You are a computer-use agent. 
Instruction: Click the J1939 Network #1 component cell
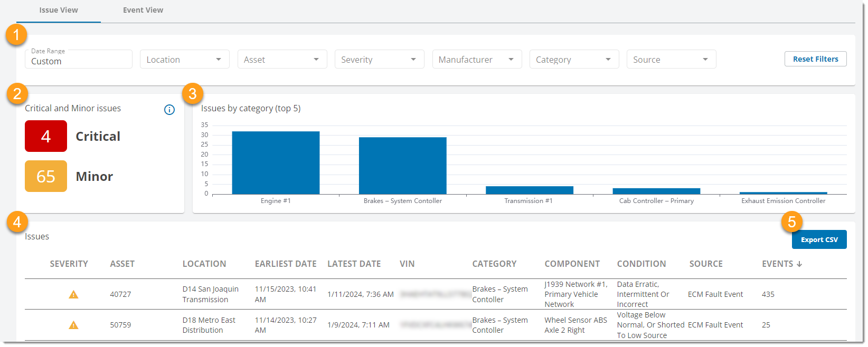coord(576,294)
